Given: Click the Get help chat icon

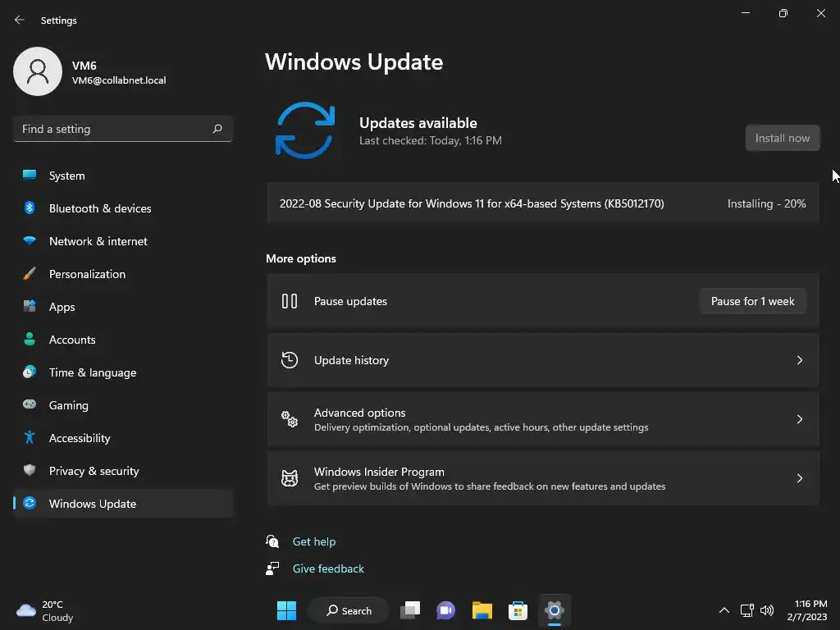Looking at the screenshot, I should (x=272, y=541).
